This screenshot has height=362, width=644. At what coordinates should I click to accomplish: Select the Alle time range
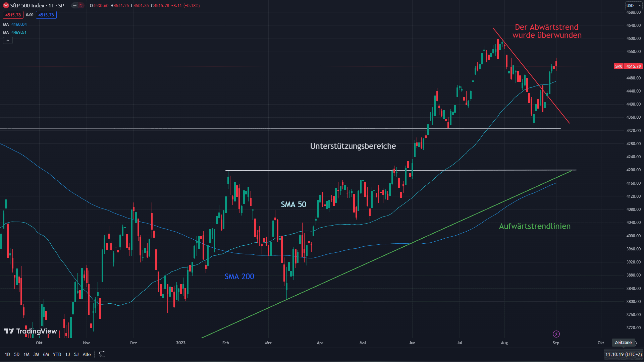87,354
